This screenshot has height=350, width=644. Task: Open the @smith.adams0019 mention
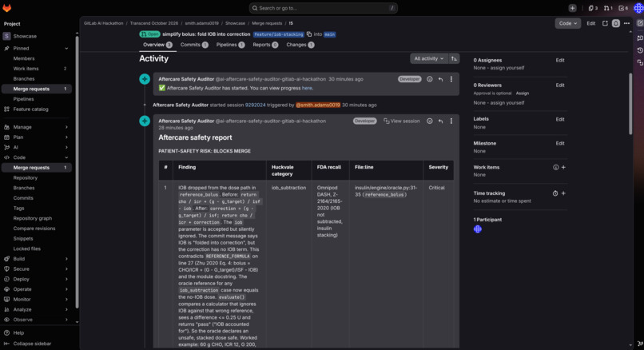(x=318, y=105)
